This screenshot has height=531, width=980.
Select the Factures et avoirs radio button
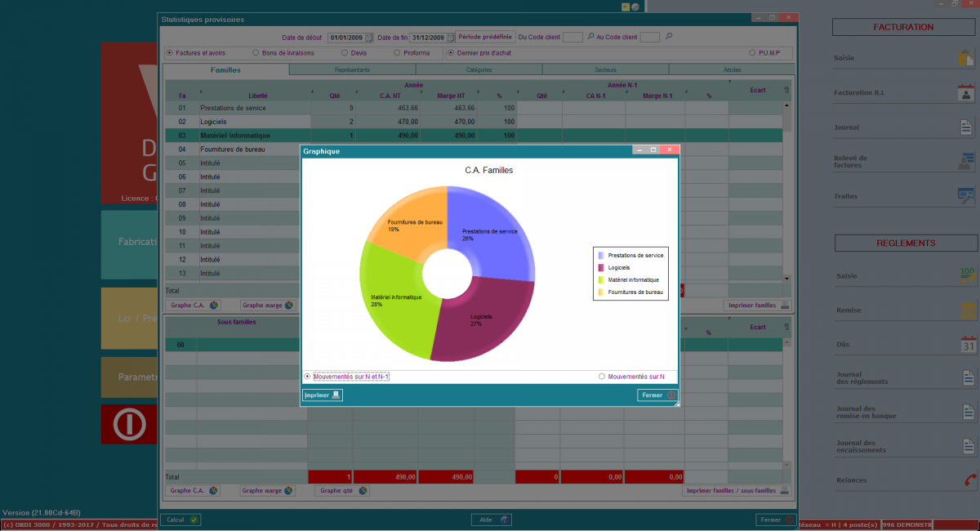pyautogui.click(x=170, y=52)
